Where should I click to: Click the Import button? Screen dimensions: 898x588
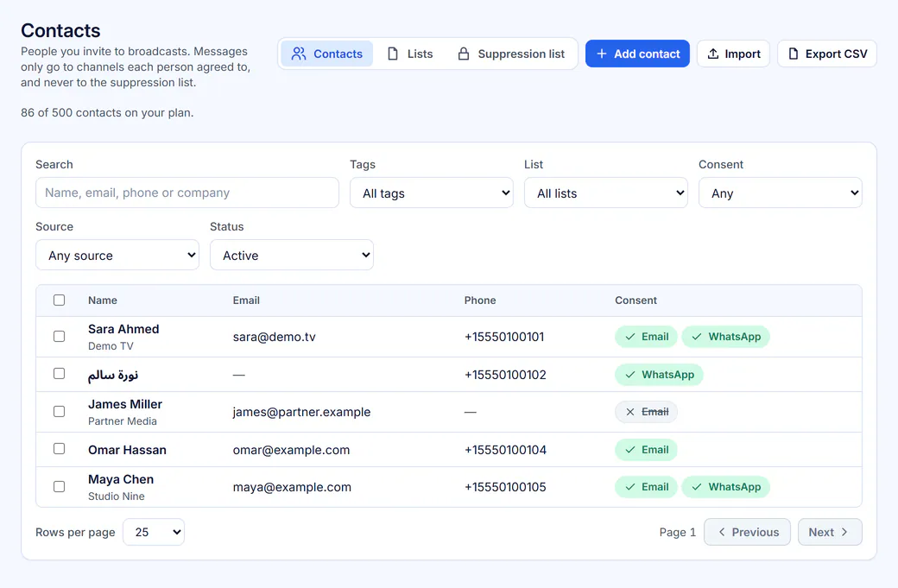[734, 54]
